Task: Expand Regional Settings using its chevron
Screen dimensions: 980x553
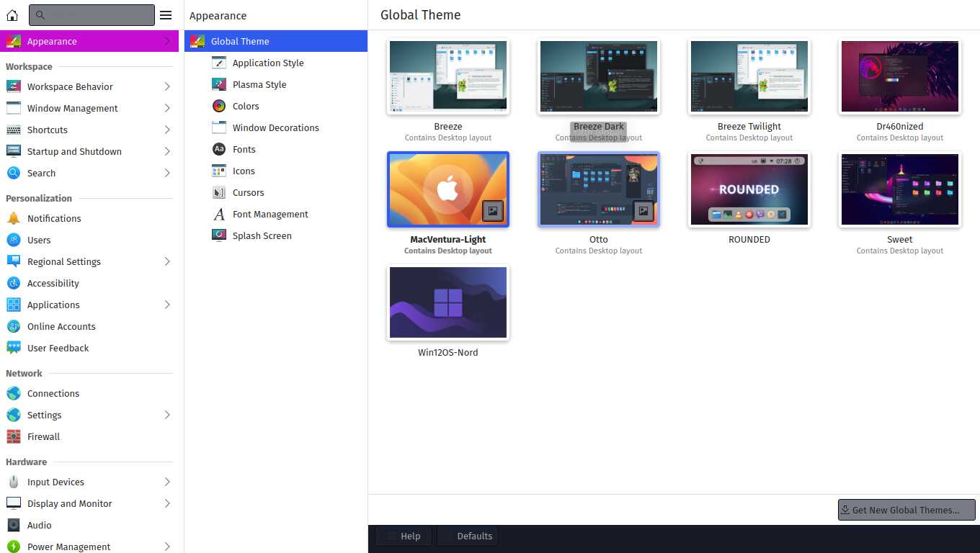Action: pyautogui.click(x=167, y=261)
